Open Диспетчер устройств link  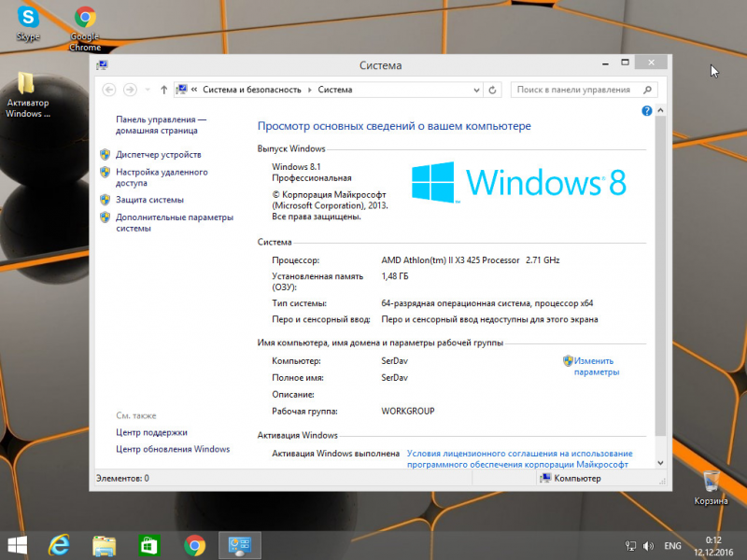tap(158, 154)
